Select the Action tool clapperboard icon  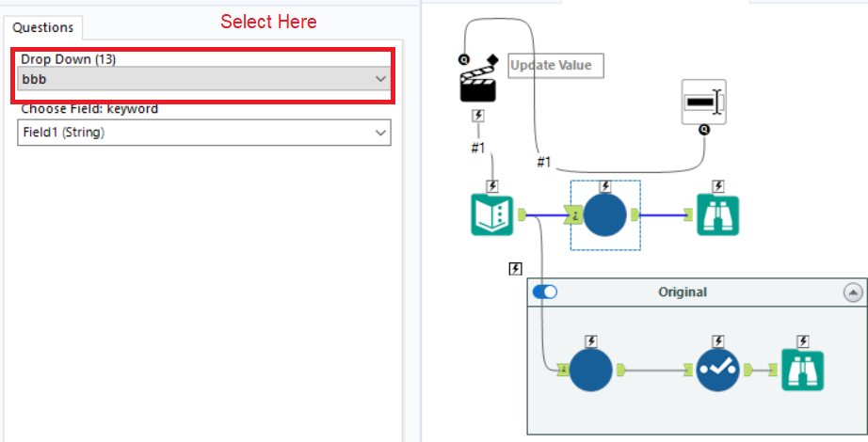[x=477, y=83]
